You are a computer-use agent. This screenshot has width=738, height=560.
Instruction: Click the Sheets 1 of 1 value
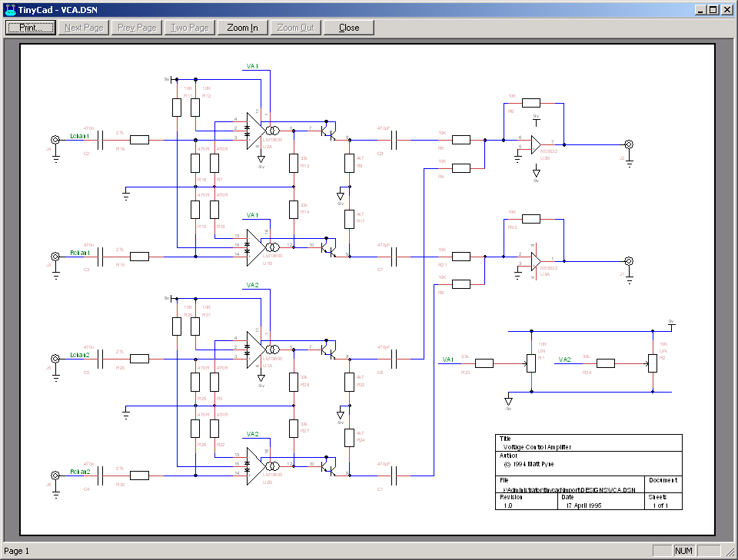[x=660, y=505]
